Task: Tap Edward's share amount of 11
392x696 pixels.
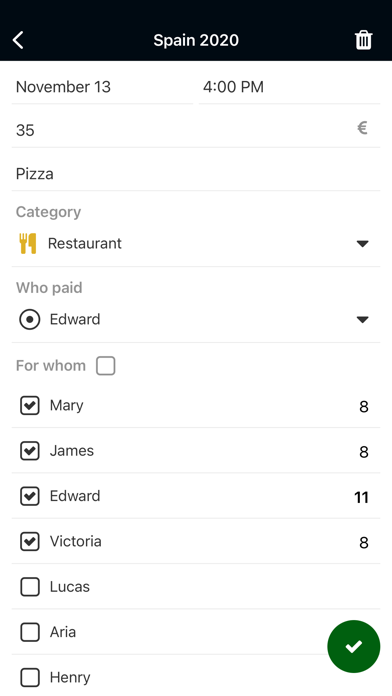Action: click(x=361, y=497)
